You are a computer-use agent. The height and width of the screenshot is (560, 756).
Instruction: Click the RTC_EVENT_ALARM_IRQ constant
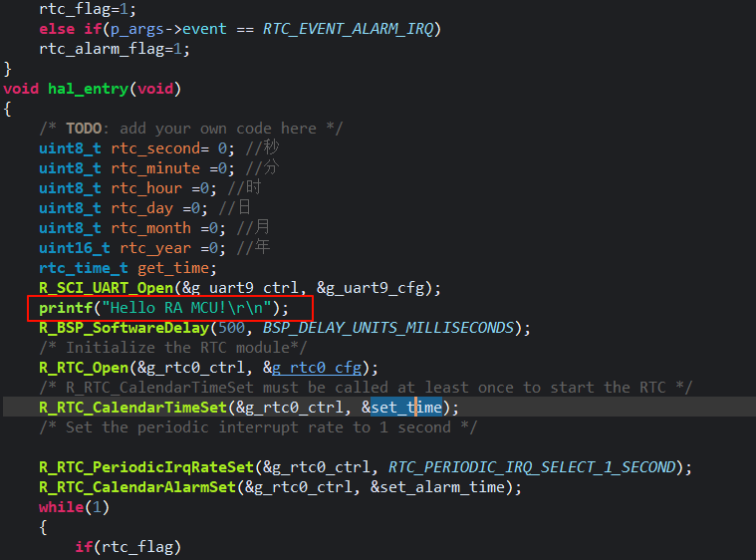coord(348,29)
